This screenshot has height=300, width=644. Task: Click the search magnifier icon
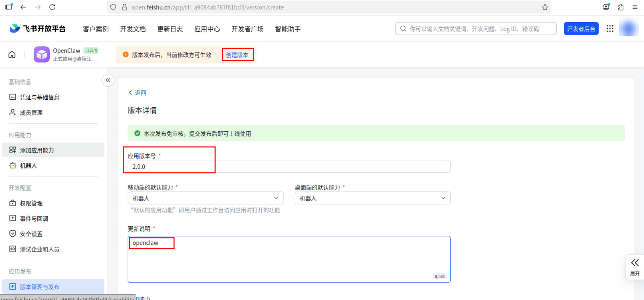pos(403,29)
